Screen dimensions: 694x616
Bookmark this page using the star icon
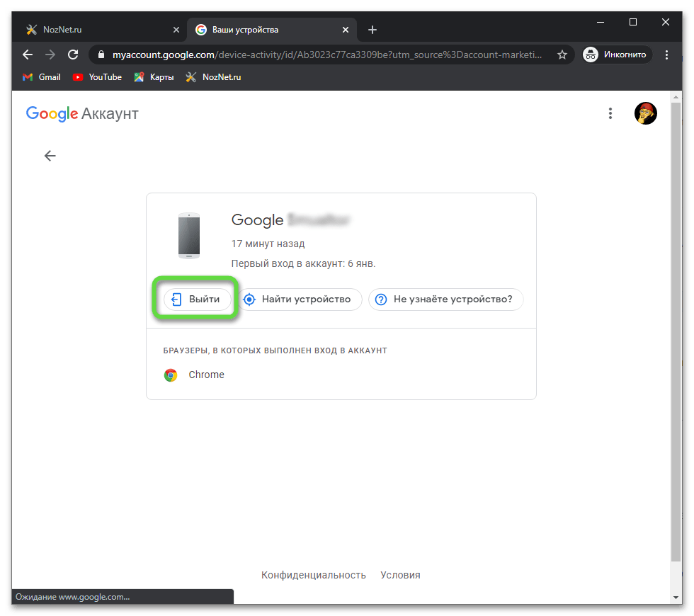tap(562, 55)
